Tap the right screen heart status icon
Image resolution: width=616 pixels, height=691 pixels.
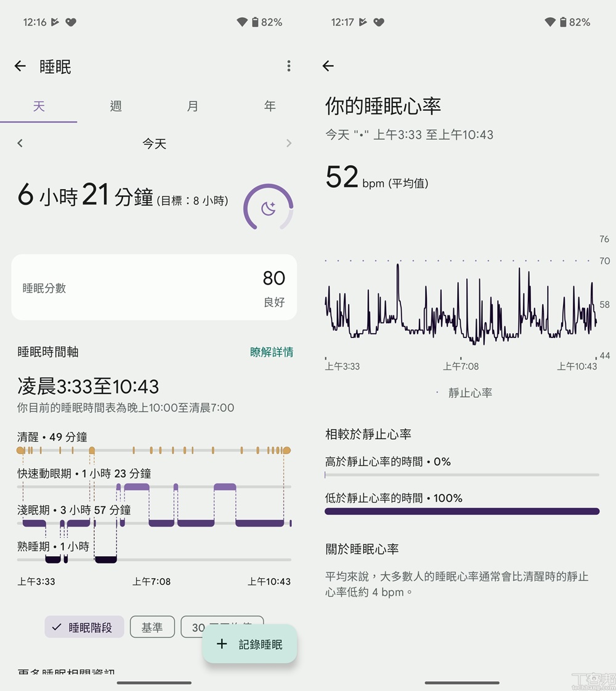click(379, 22)
